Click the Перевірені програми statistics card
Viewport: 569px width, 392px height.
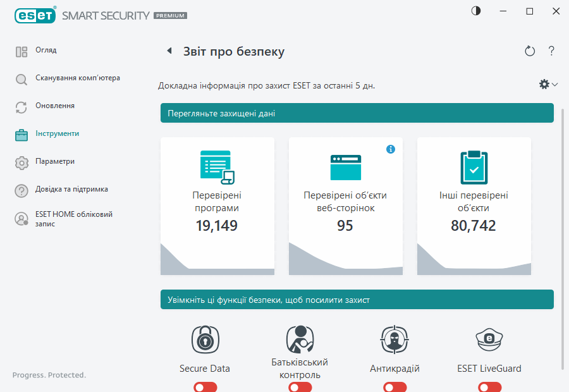point(217,205)
